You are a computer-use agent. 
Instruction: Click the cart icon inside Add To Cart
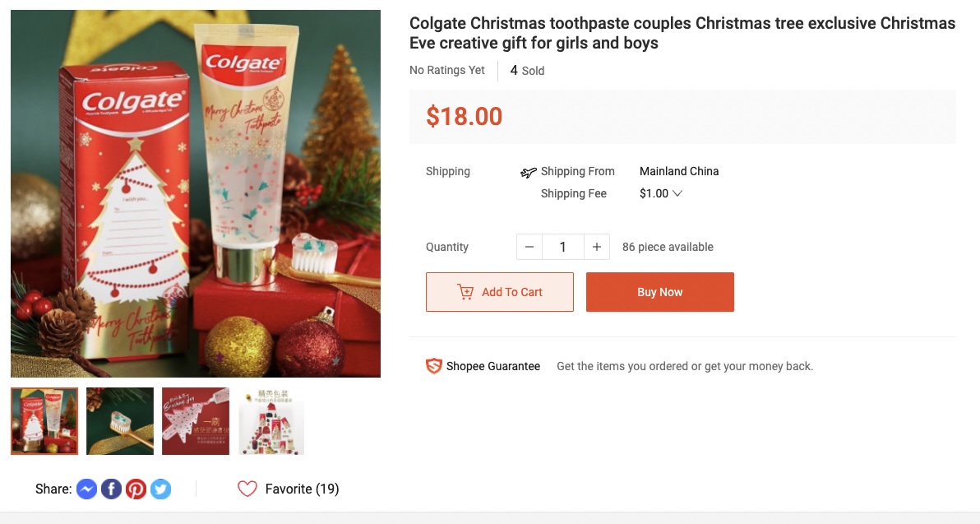click(x=468, y=291)
